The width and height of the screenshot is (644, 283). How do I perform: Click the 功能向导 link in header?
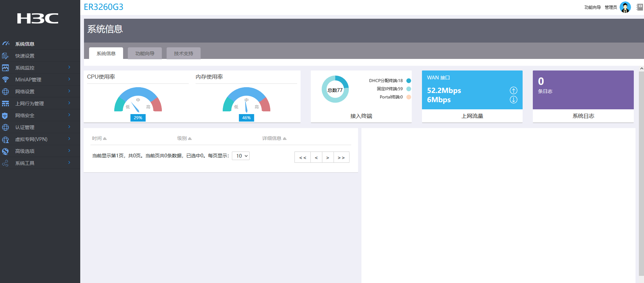(592, 7)
